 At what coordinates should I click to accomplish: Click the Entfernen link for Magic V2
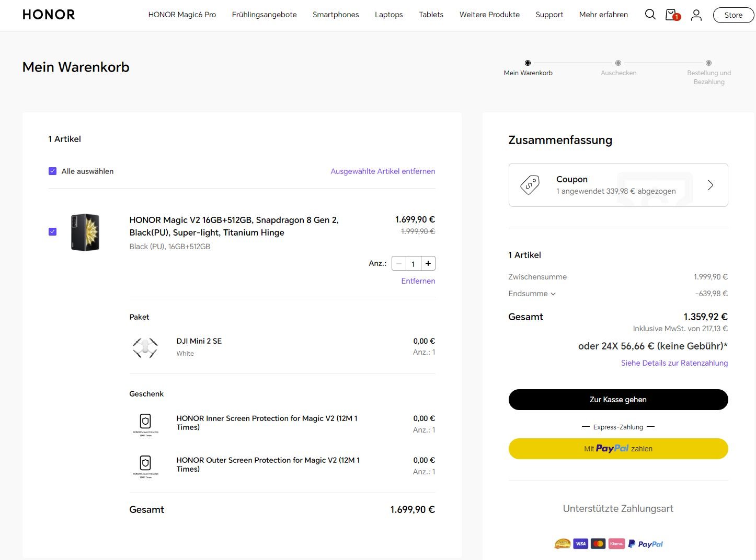pyautogui.click(x=418, y=281)
